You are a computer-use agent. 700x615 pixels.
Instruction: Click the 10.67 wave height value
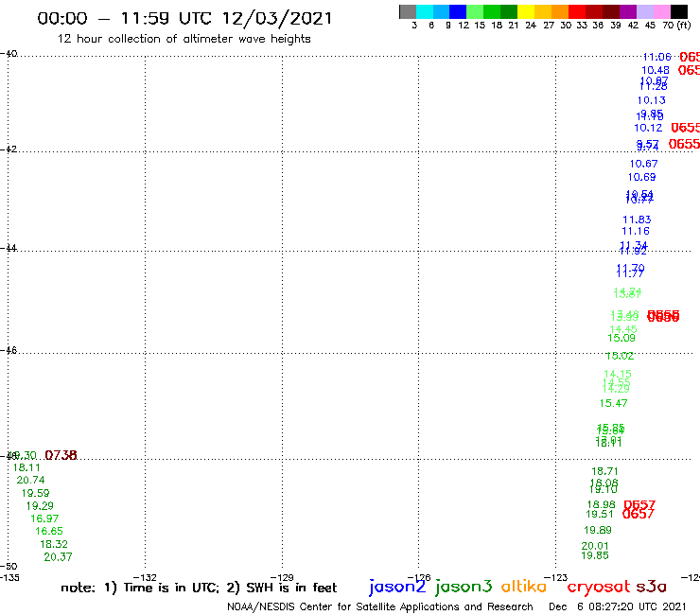(644, 164)
